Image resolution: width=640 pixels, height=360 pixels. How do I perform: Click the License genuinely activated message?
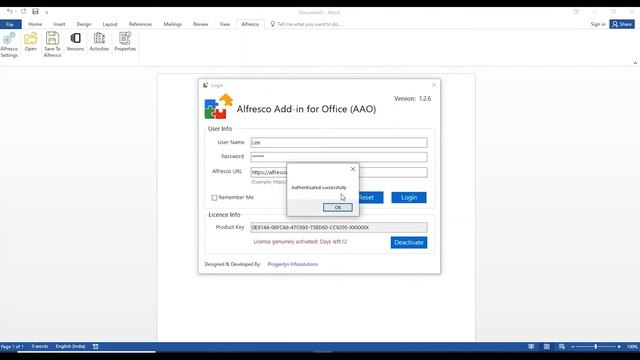300,242
